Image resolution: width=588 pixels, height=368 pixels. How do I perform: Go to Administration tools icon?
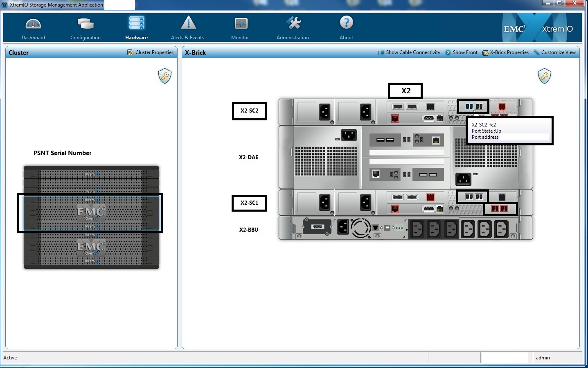(293, 24)
